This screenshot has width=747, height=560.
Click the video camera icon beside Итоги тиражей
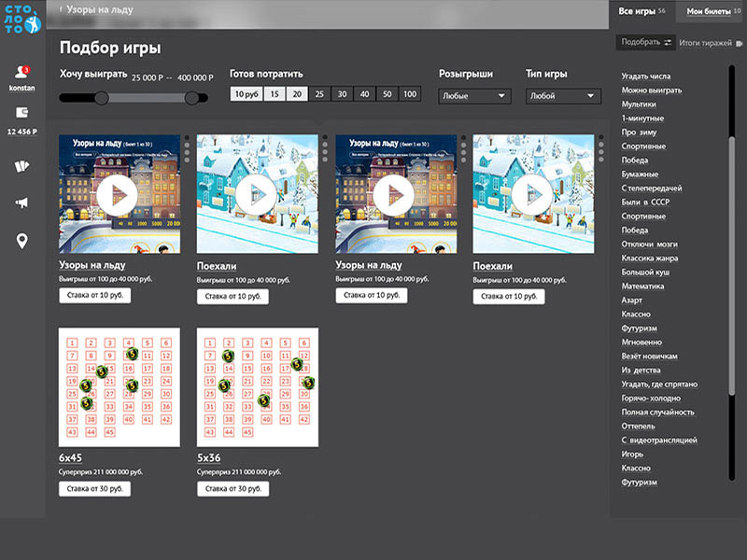[739, 43]
